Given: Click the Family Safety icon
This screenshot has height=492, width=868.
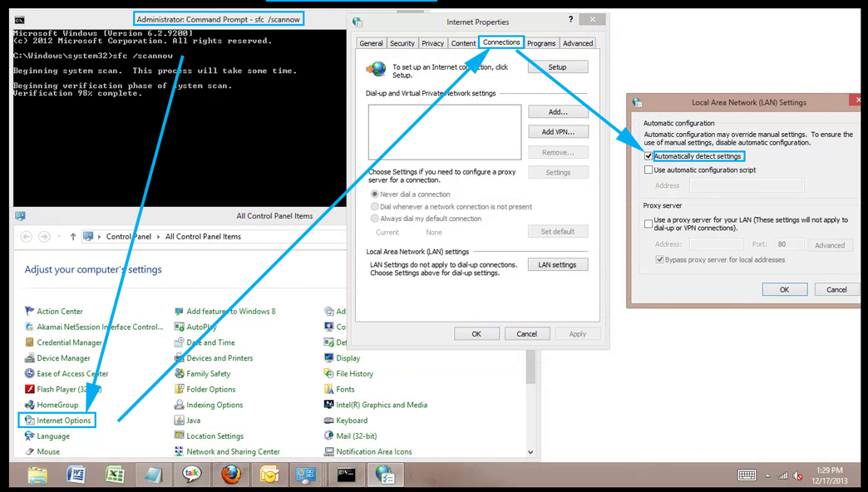Looking at the screenshot, I should pyautogui.click(x=180, y=373).
